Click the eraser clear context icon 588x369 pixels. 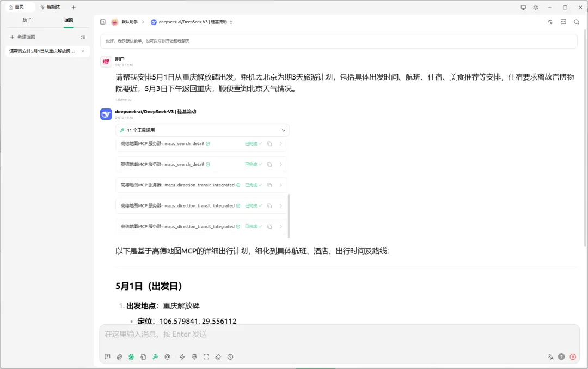coord(218,356)
